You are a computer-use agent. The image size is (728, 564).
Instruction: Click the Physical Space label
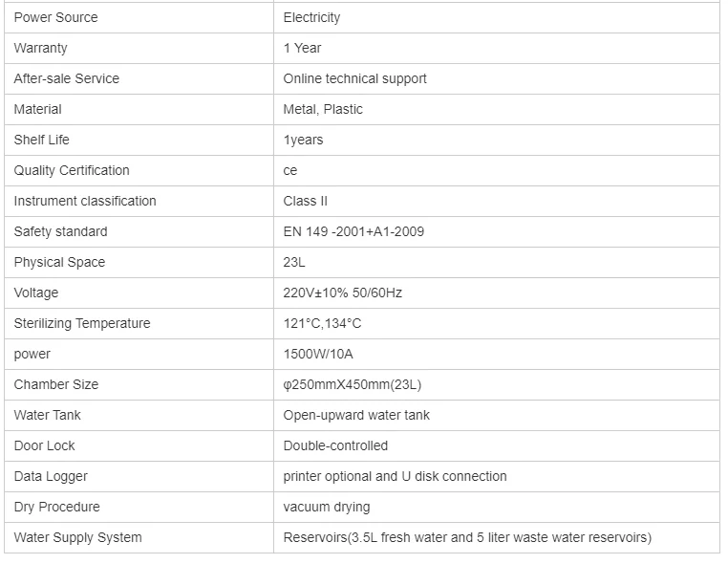coord(59,262)
